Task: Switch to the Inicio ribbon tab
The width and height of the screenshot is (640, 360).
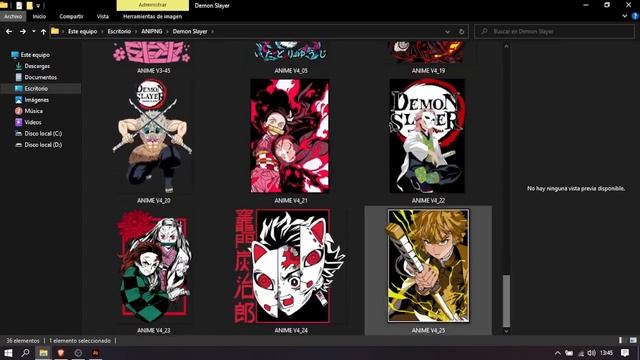Action: pyautogui.click(x=39, y=16)
